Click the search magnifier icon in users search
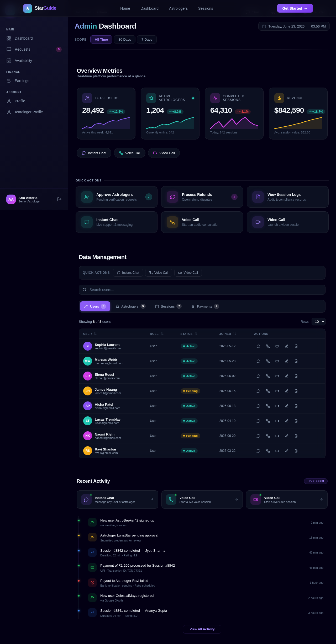Screen dimensions: 336x644 pos(85,290)
